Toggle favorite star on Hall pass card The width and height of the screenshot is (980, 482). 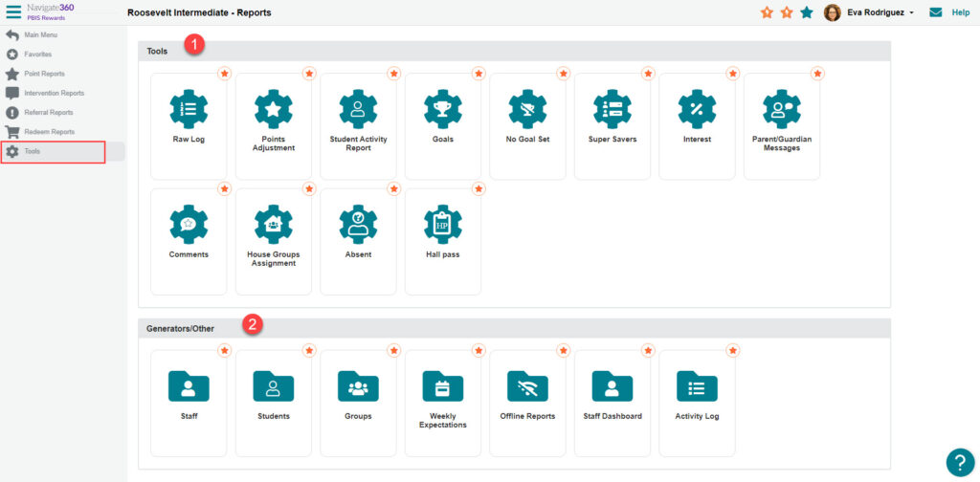479,188
